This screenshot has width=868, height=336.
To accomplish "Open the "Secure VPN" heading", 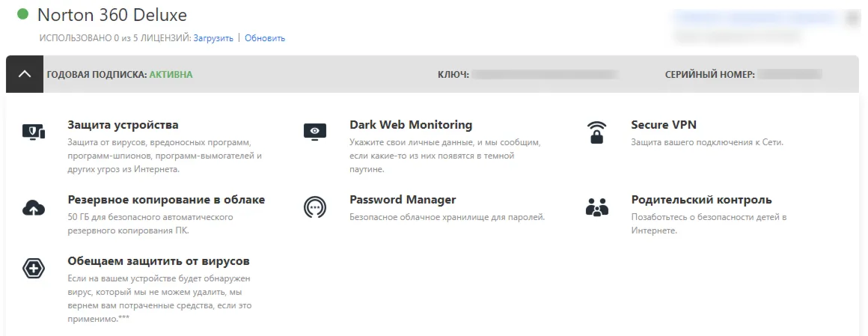I will click(x=664, y=125).
